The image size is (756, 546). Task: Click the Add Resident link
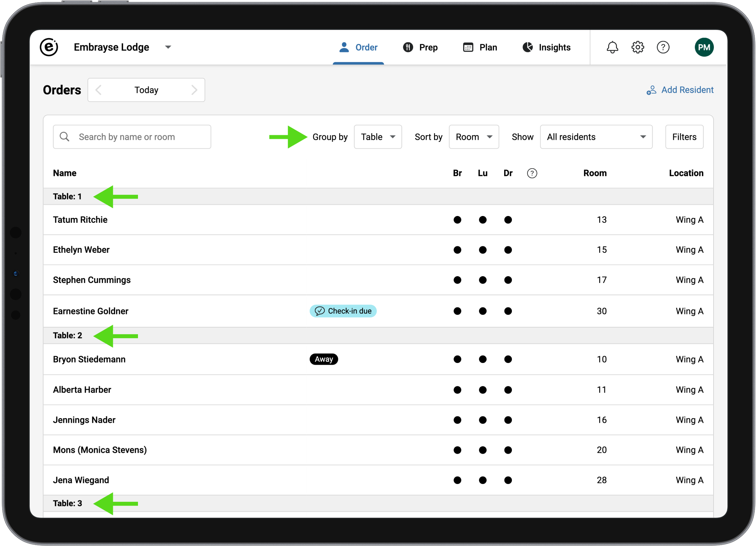click(680, 90)
